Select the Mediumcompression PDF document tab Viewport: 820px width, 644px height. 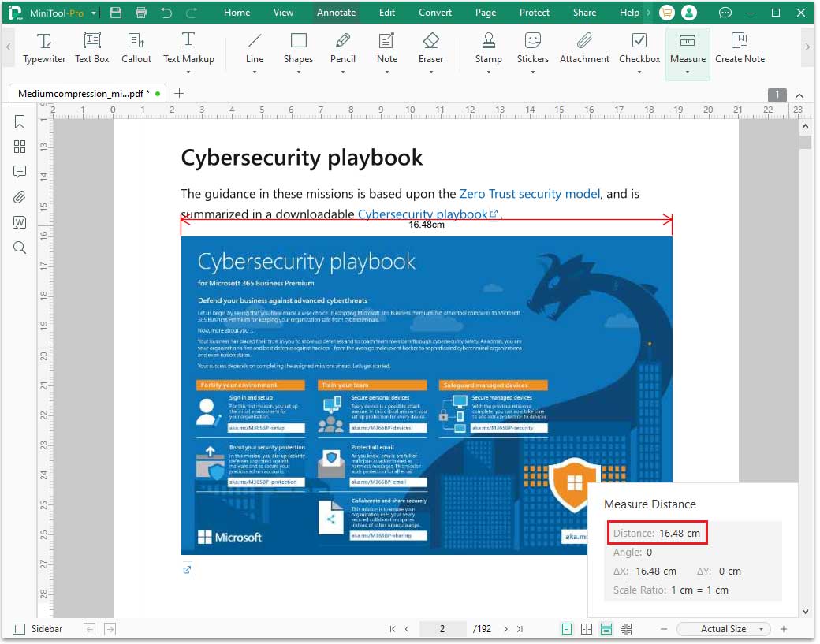point(88,94)
